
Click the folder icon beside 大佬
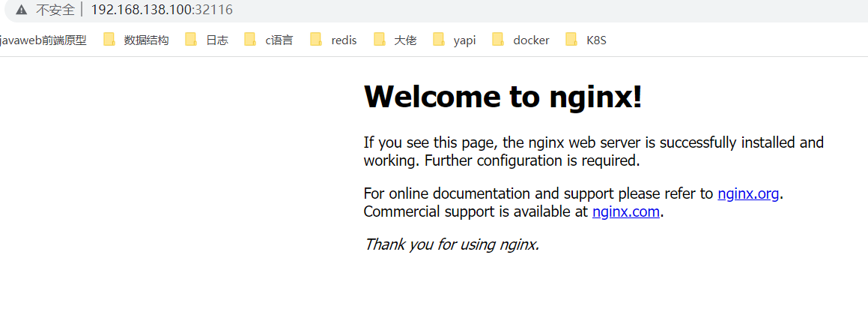[379, 39]
